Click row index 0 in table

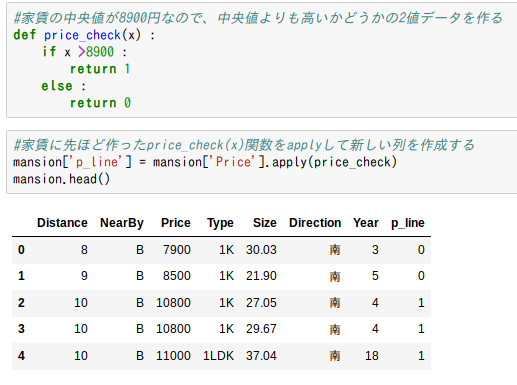21,250
